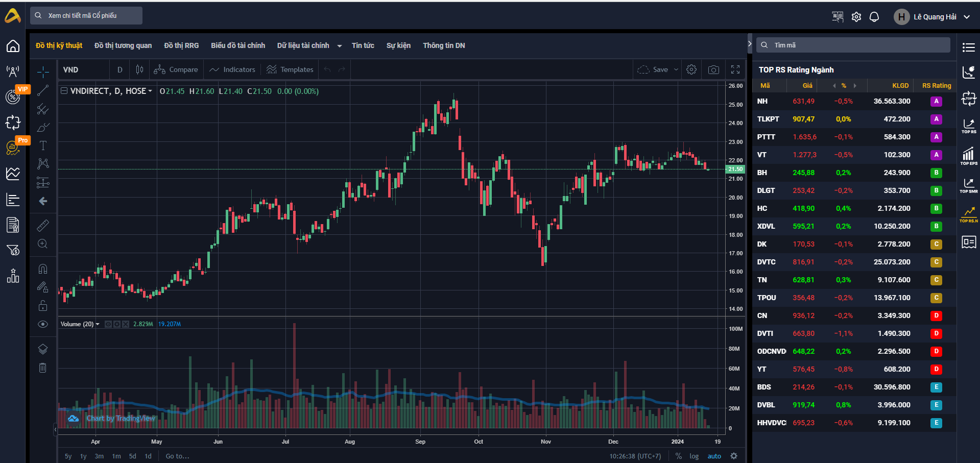Switch to Đồ thị kỹ thuật tab
The image size is (980, 463).
click(x=59, y=45)
